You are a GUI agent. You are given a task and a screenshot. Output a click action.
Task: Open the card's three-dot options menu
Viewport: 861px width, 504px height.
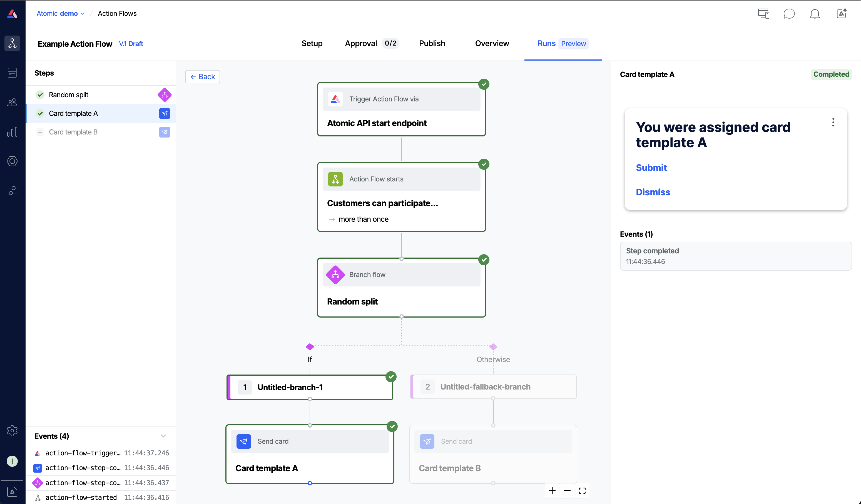pyautogui.click(x=833, y=122)
